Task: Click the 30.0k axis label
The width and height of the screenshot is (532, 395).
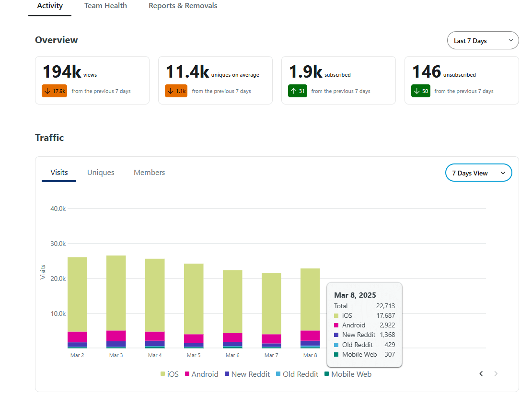Action: tap(58, 244)
